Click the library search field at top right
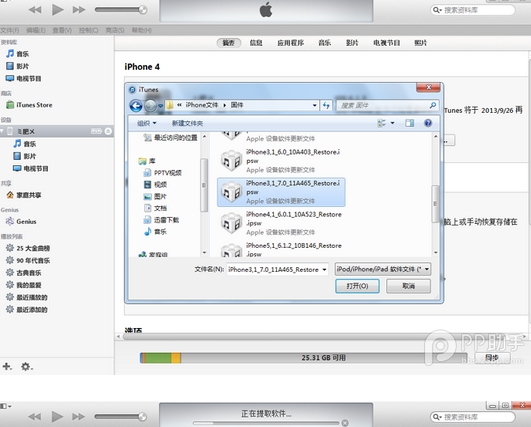Image resolution: width=531 pixels, height=427 pixels. pos(472,10)
